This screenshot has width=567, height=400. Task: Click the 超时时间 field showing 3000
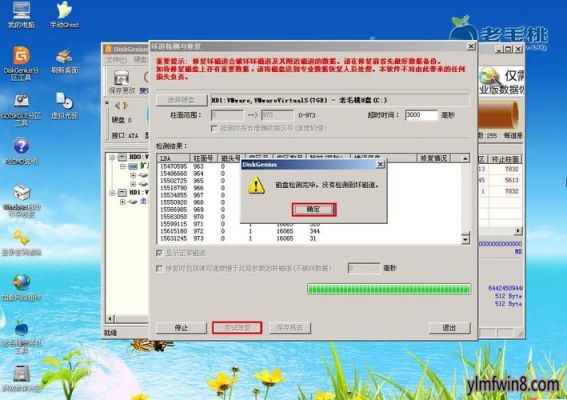tap(421, 115)
